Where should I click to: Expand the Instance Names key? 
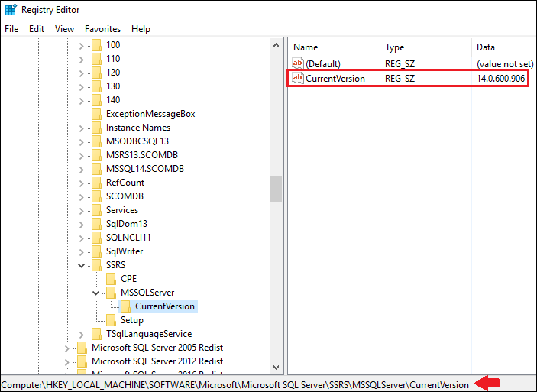point(81,128)
